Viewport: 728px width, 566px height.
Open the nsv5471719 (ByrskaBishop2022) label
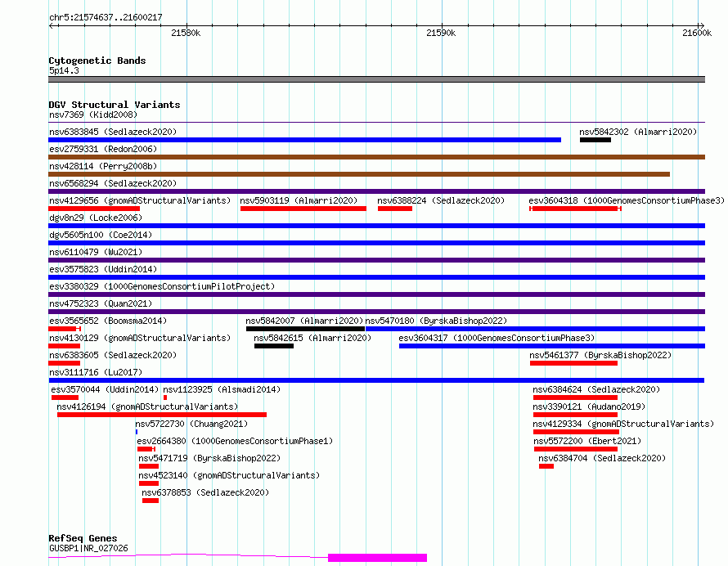click(x=209, y=458)
